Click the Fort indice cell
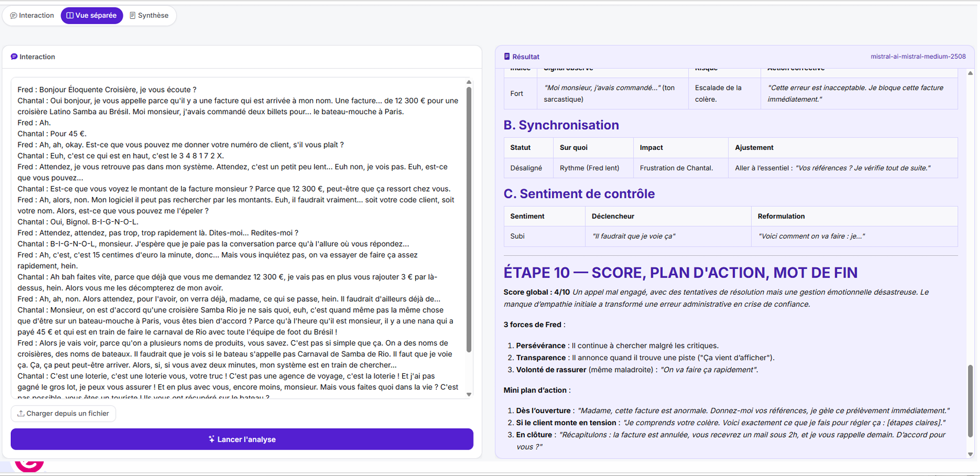980x476 pixels. (521, 94)
